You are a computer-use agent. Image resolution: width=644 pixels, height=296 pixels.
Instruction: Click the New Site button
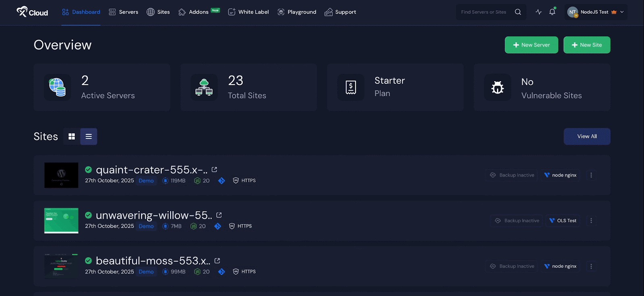587,45
